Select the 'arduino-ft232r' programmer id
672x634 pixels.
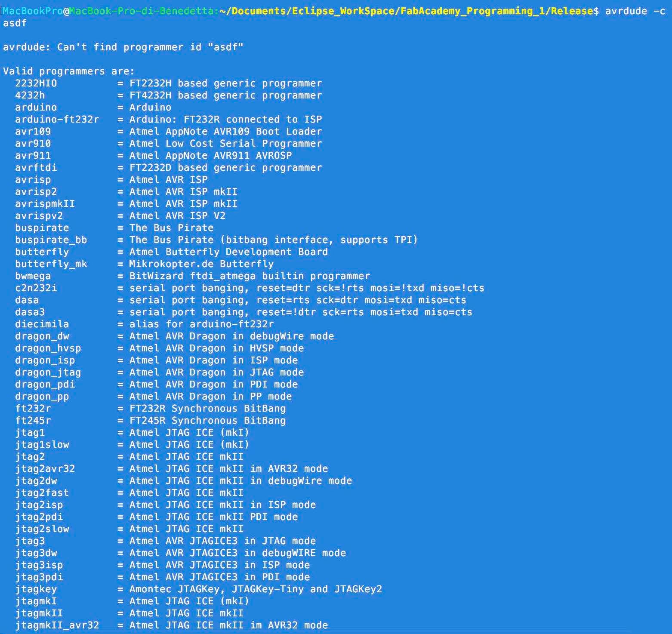pos(57,120)
